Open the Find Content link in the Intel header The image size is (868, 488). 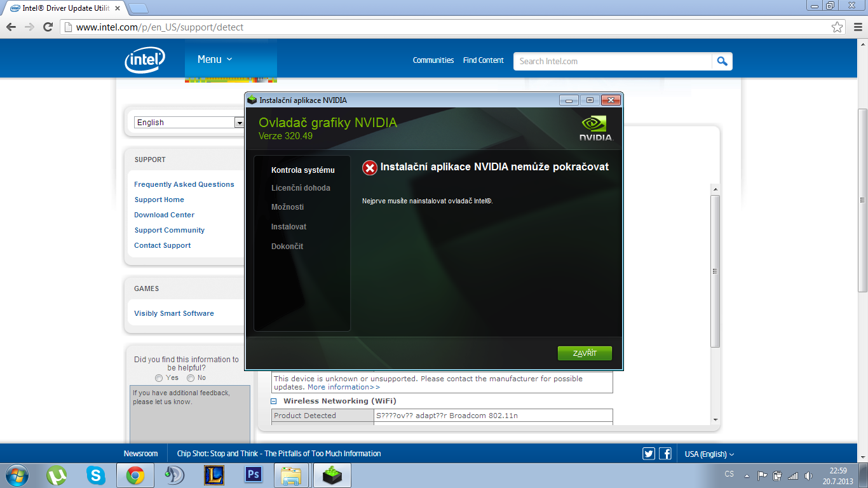[x=484, y=60]
